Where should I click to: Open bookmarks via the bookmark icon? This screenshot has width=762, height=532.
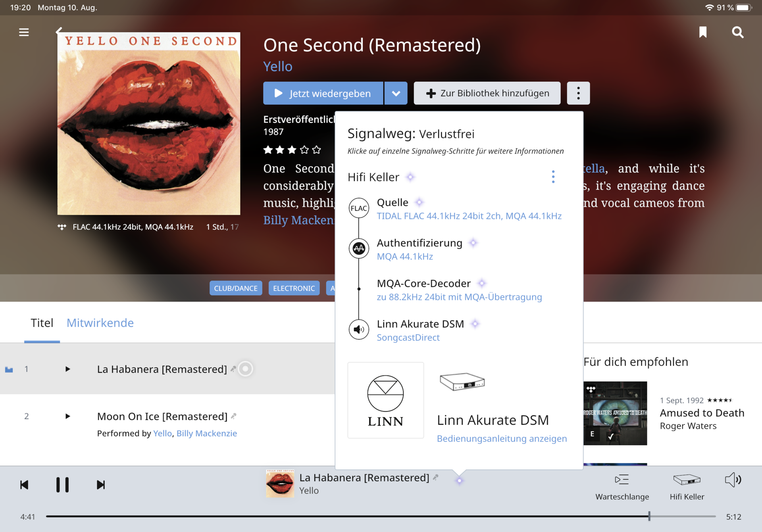point(703,32)
